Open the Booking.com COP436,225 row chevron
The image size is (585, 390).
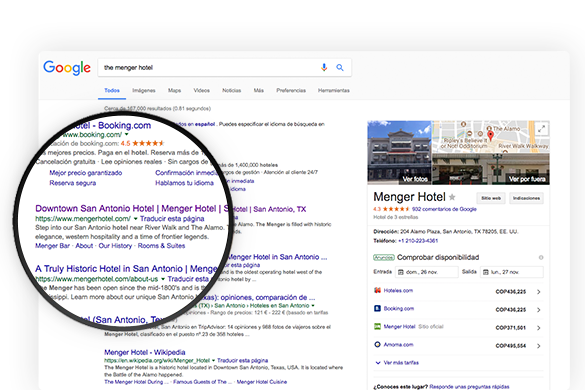[x=538, y=310]
